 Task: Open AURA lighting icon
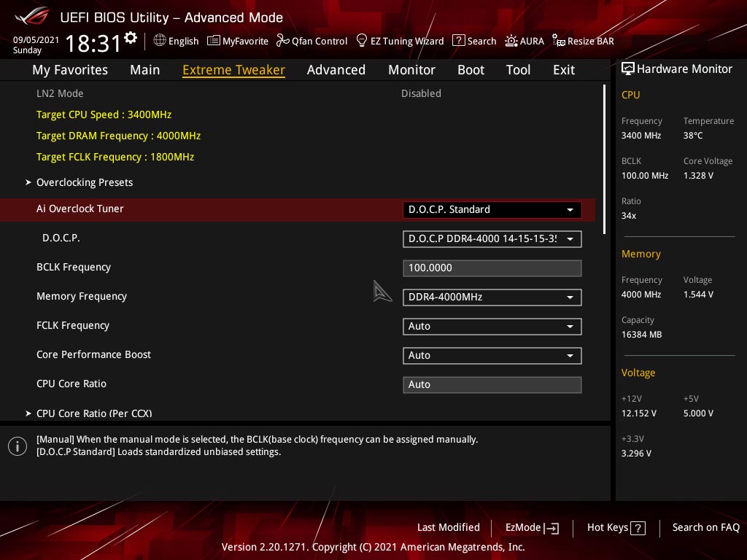coord(511,41)
